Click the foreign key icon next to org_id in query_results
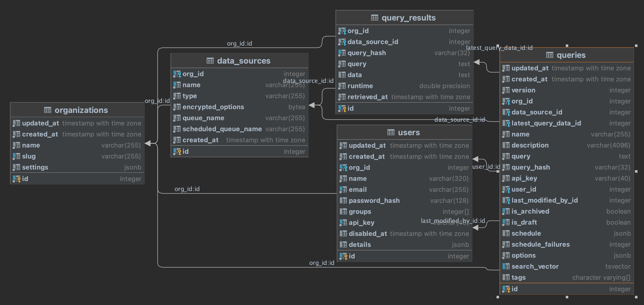Screen dimensions: 644x305 (342, 31)
